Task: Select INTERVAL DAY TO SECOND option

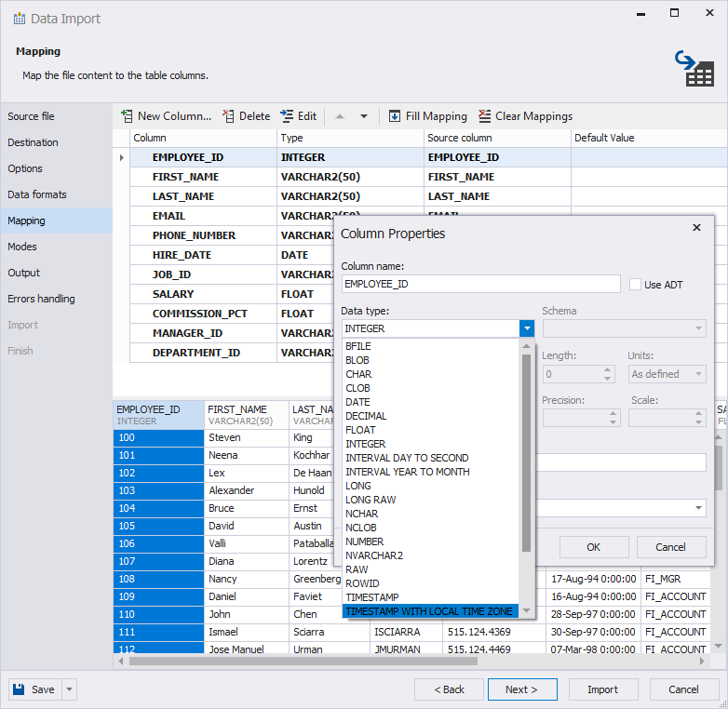Action: [430, 458]
